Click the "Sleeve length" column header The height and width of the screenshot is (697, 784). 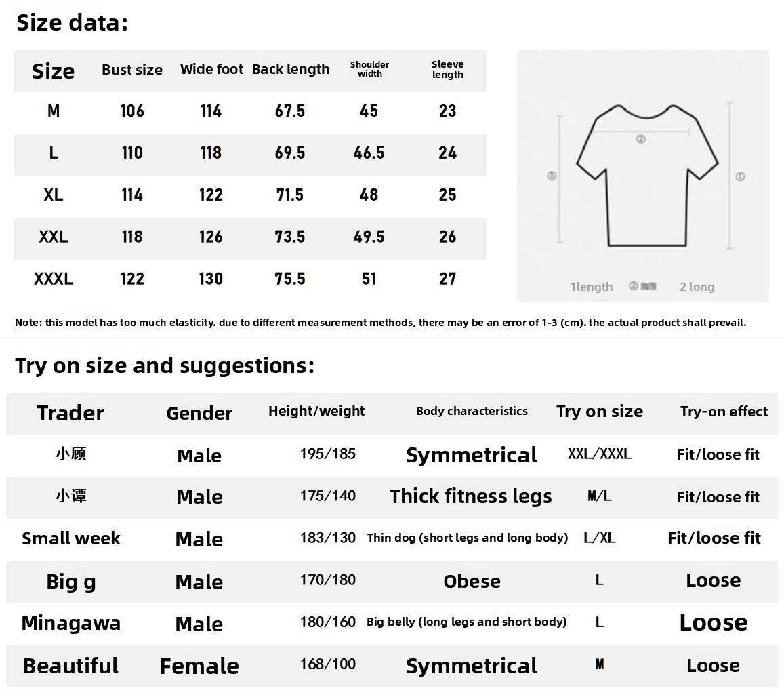(x=448, y=69)
